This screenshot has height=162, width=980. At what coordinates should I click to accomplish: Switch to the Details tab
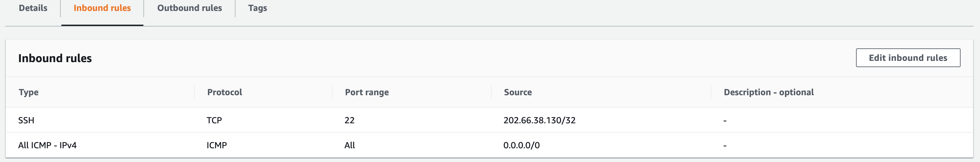(x=33, y=8)
